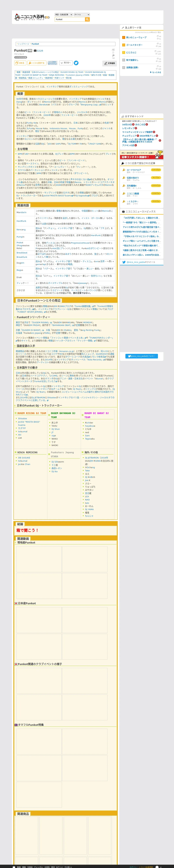174x868 pixels.
Task: Jump to DUGEM RISING DJ TEAM contents entry
Action: coord(72,72)
